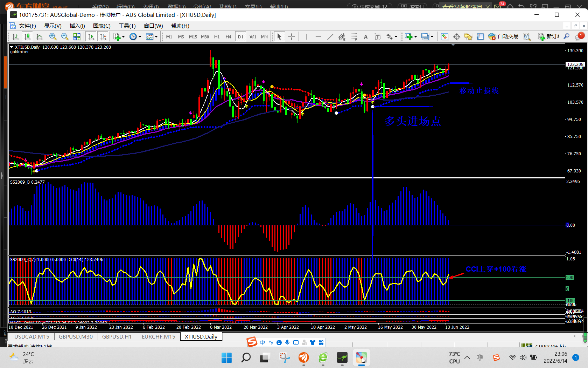Click the chart shift triangle marker
Image resolution: width=588 pixels, height=368 pixels.
coord(453,45)
